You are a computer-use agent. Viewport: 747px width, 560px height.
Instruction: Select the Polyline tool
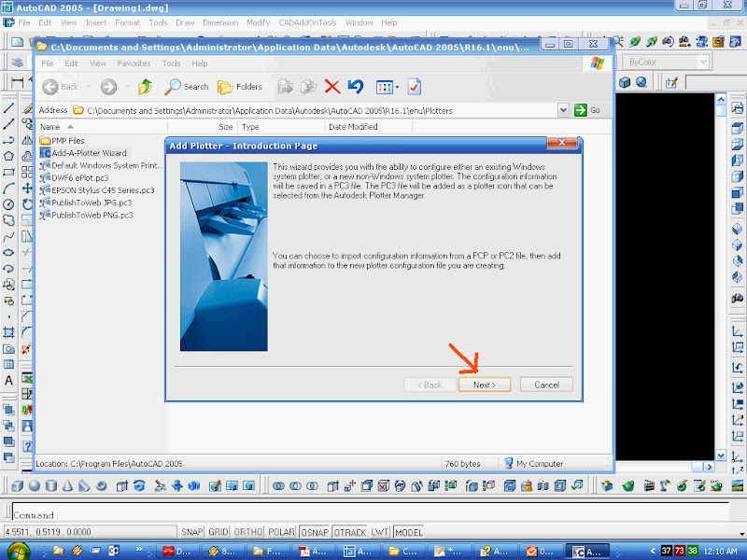click(x=8, y=141)
